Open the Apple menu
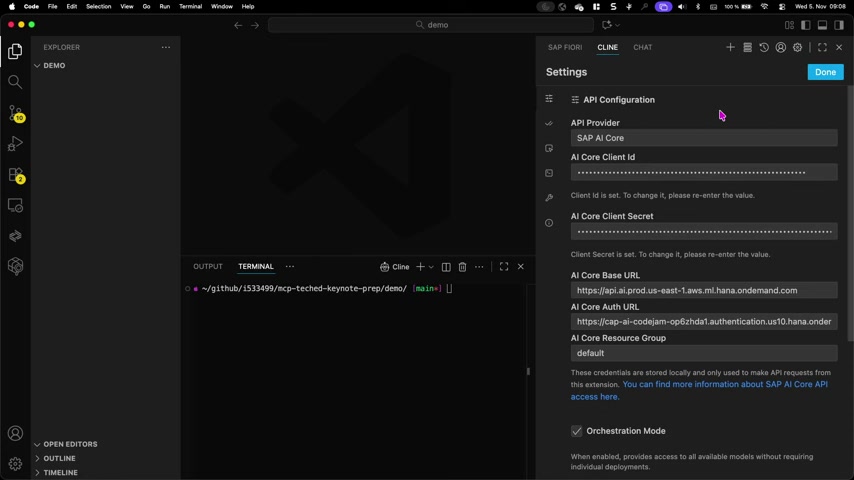This screenshot has width=854, height=480. click(12, 7)
